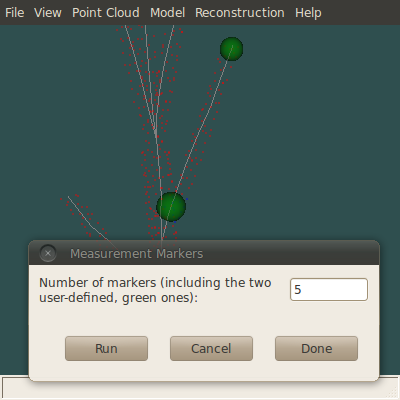Click the junction where stem lines converge
Image resolution: width=400 pixels, height=400 pixels.
point(156,133)
